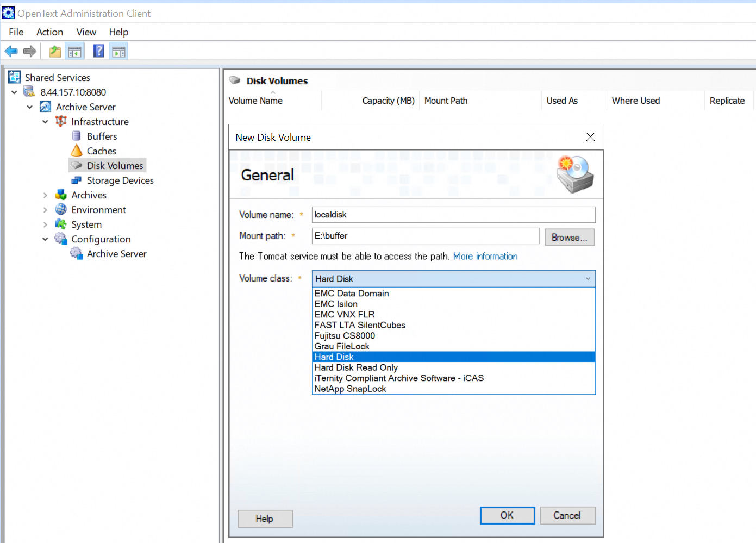Click the server icon beside 8.44.157.10:8080
Image resolution: width=756 pixels, height=543 pixels.
[x=29, y=92]
